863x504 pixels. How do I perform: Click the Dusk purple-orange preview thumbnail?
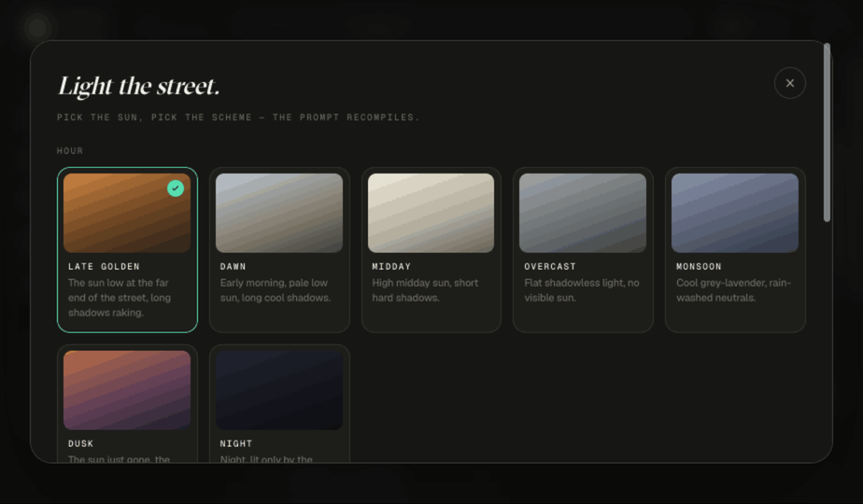point(127,390)
